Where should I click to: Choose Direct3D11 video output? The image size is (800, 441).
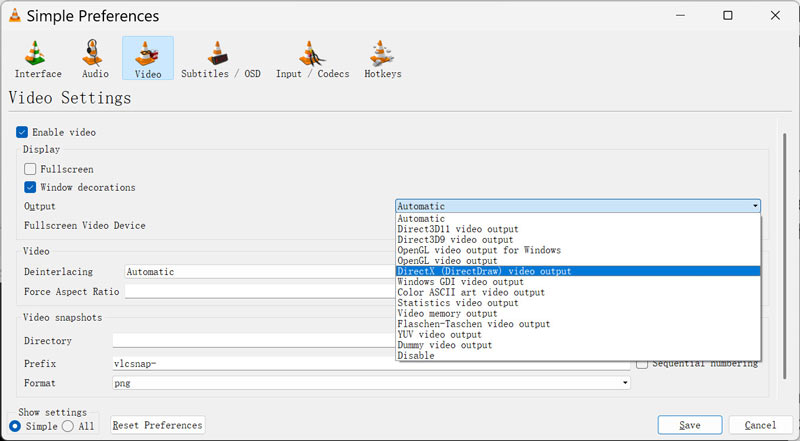coord(578,229)
